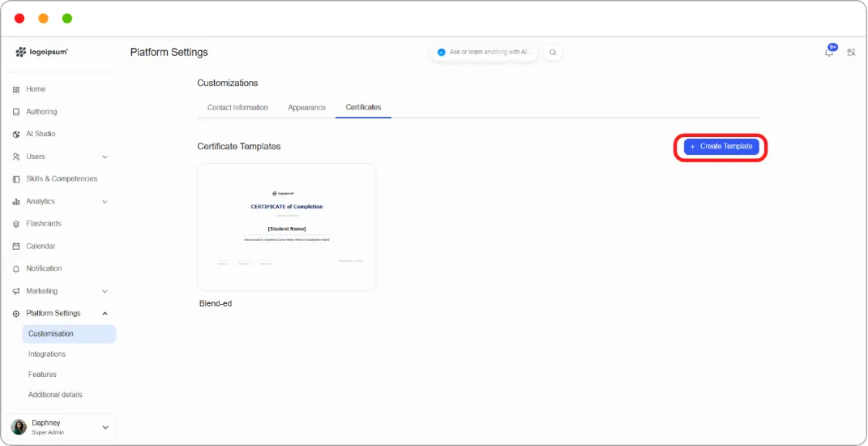Click the Skills & Competencies label
Viewport: 868px width, 446px height.
point(62,179)
